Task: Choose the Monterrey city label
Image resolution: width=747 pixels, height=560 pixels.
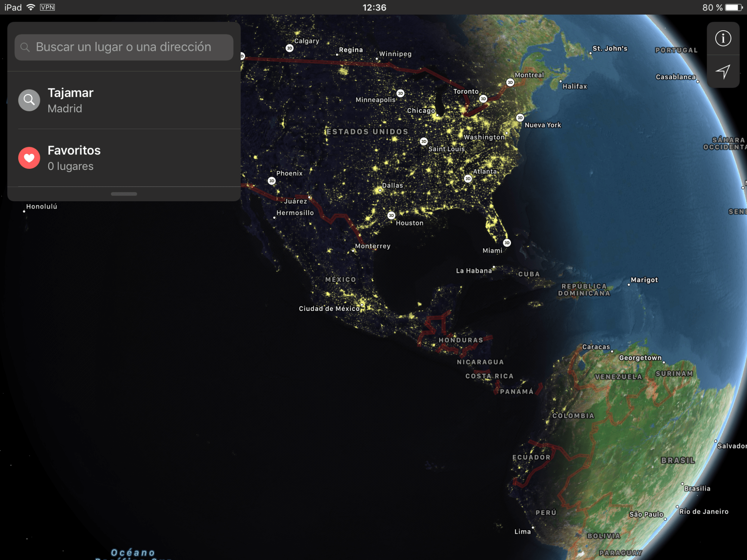Action: point(373,246)
